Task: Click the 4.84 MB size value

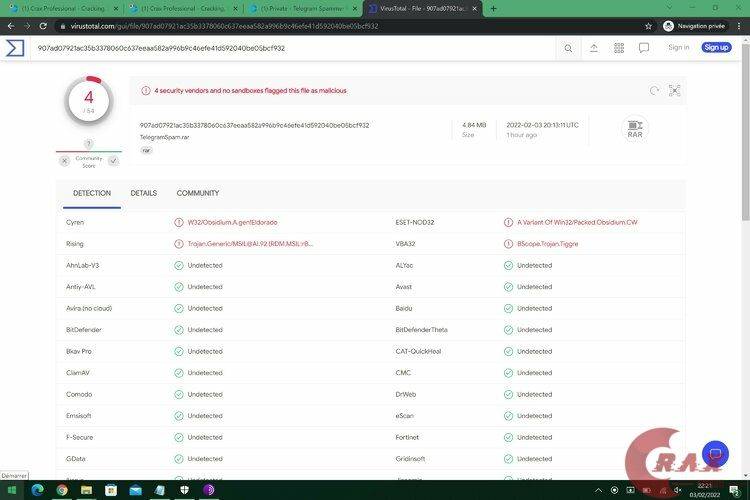Action: (x=474, y=125)
